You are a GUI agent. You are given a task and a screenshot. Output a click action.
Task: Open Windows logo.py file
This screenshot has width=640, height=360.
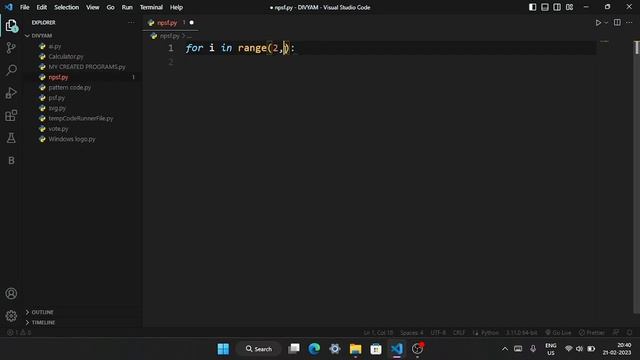click(x=72, y=139)
